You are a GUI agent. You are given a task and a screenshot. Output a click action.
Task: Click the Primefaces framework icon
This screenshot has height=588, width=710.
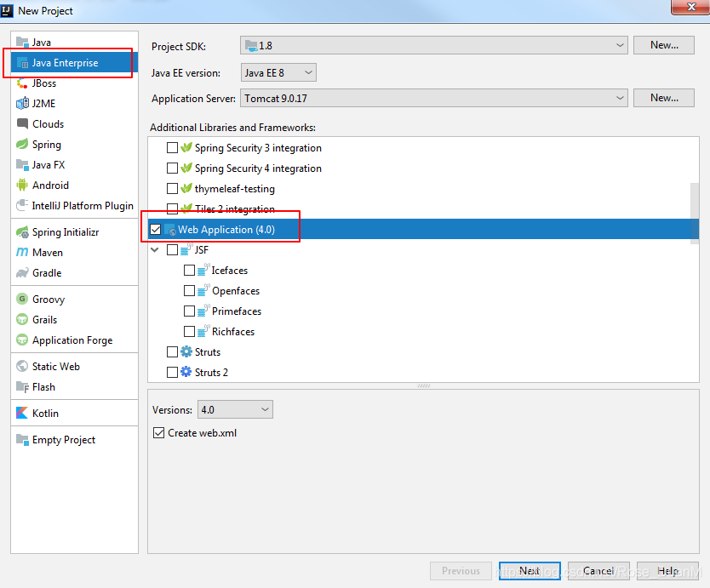click(203, 311)
